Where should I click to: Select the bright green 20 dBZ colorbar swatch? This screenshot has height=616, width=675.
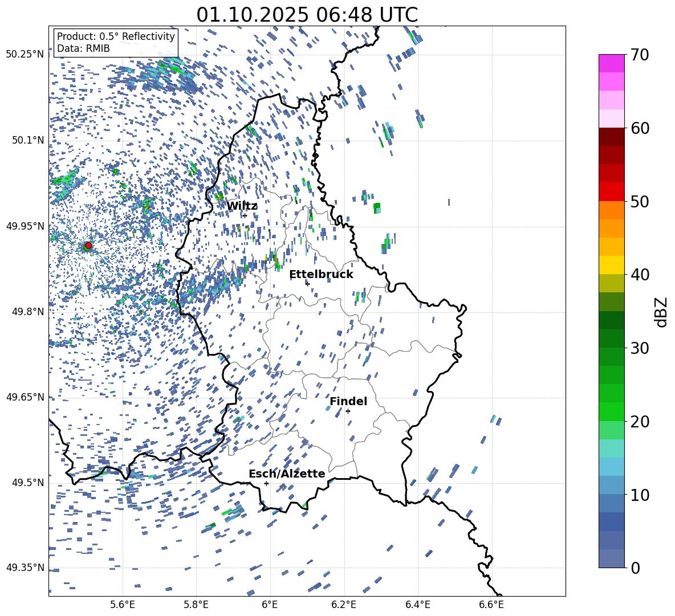(612, 412)
